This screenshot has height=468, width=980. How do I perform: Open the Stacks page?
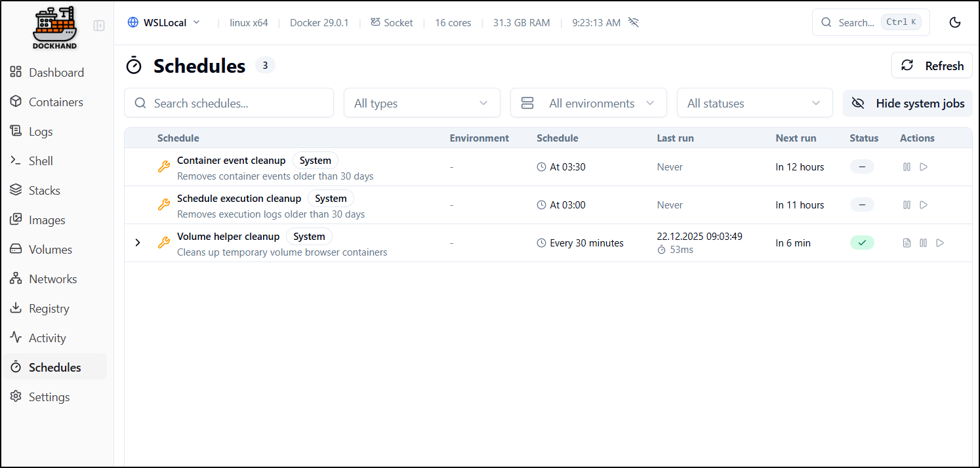pyautogui.click(x=45, y=191)
